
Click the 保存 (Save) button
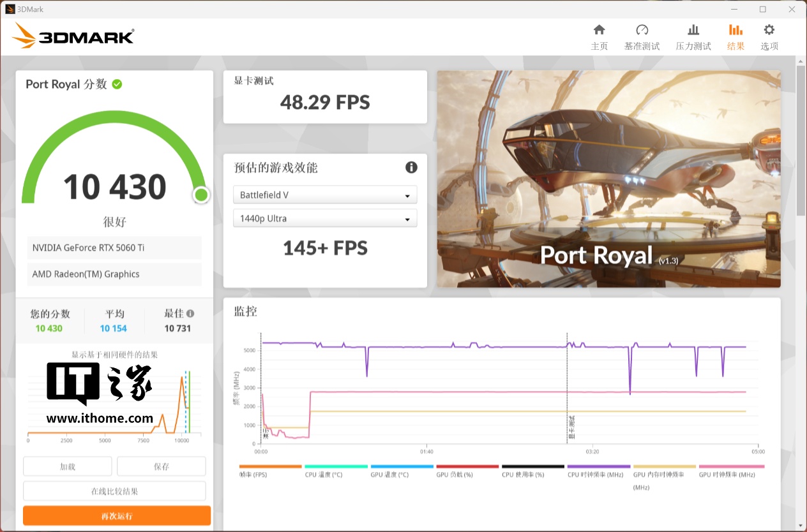point(162,466)
